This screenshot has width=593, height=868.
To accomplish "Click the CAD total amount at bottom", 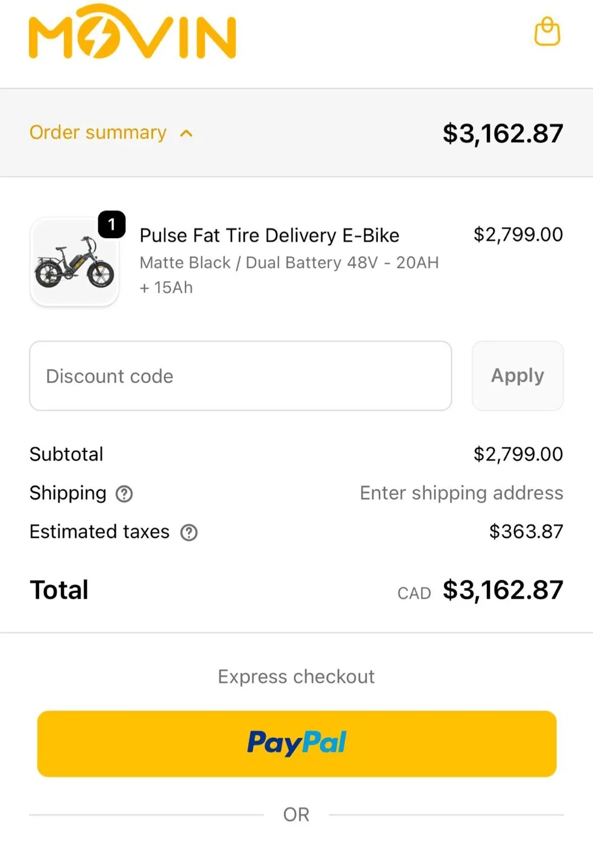I will click(x=502, y=590).
